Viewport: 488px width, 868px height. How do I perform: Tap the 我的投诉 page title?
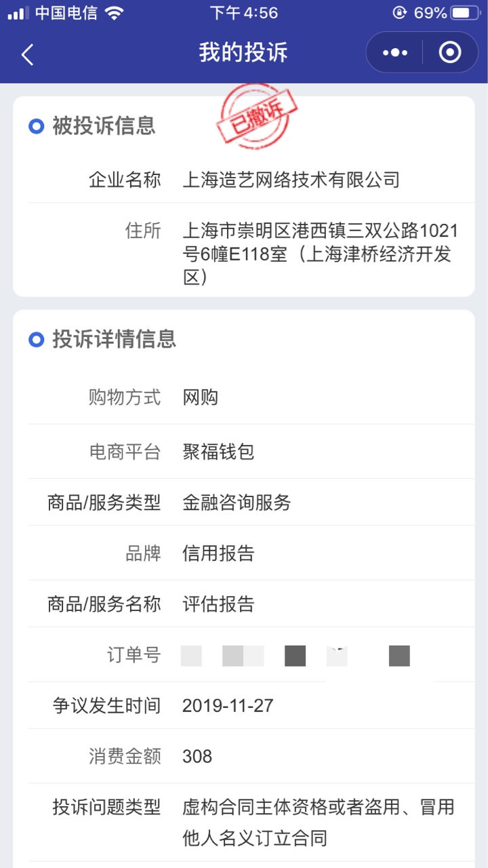click(243, 53)
